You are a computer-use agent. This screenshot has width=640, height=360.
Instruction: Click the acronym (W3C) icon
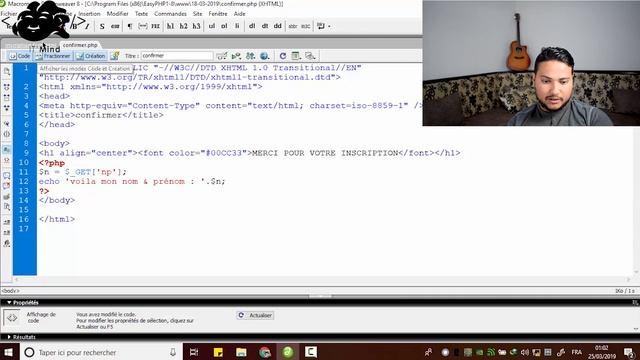[x=306, y=26]
